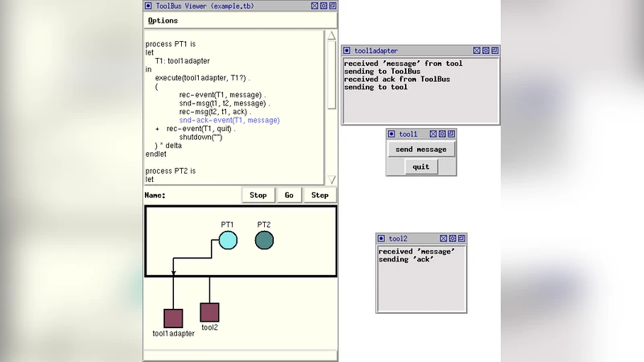Click scroll-up arrow of code pane

point(332,35)
